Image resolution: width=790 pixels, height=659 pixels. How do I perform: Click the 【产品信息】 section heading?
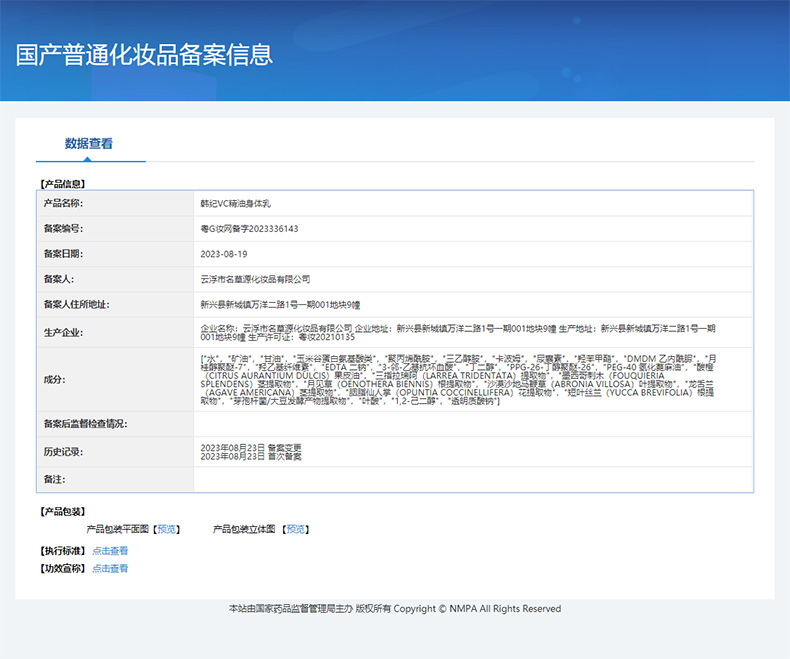(x=62, y=184)
